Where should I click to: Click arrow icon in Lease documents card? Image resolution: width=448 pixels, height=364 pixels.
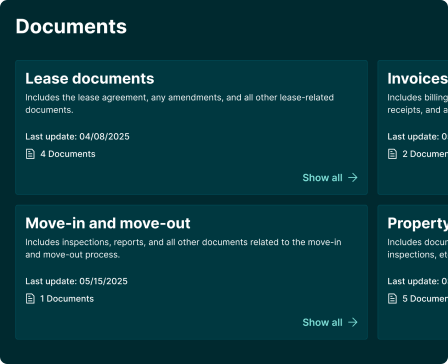[353, 178]
